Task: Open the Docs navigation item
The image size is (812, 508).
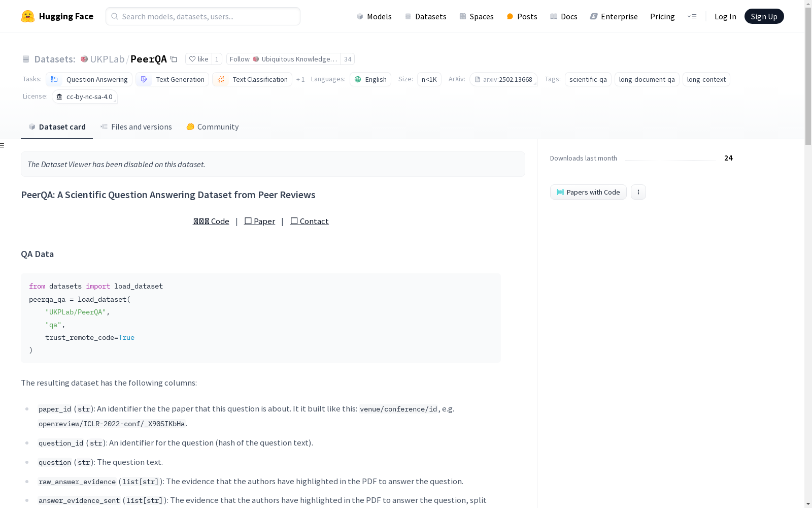Action: click(x=564, y=16)
